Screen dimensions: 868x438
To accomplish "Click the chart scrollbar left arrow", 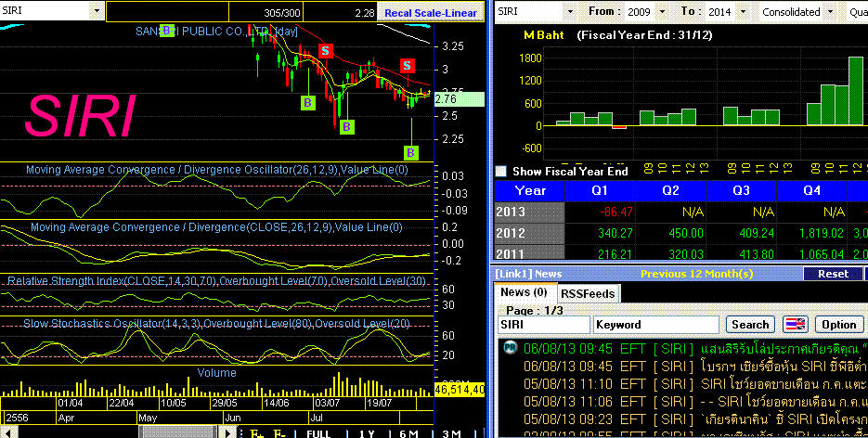I will click(x=6, y=432).
